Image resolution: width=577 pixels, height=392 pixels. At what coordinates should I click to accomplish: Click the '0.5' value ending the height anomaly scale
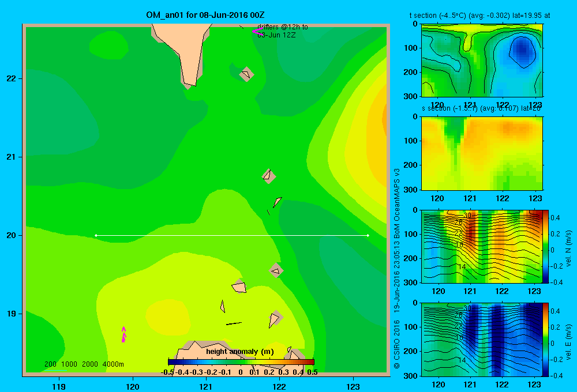tap(312, 372)
